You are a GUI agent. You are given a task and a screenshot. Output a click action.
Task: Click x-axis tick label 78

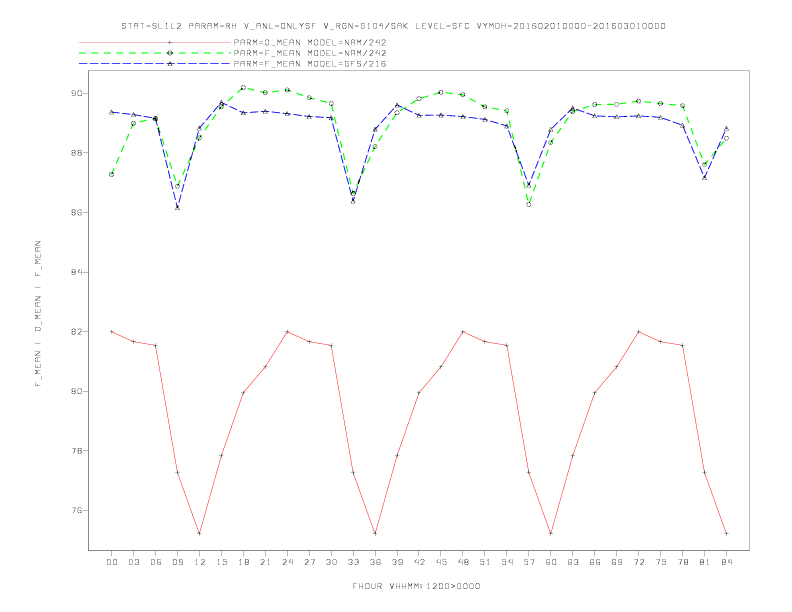point(683,562)
